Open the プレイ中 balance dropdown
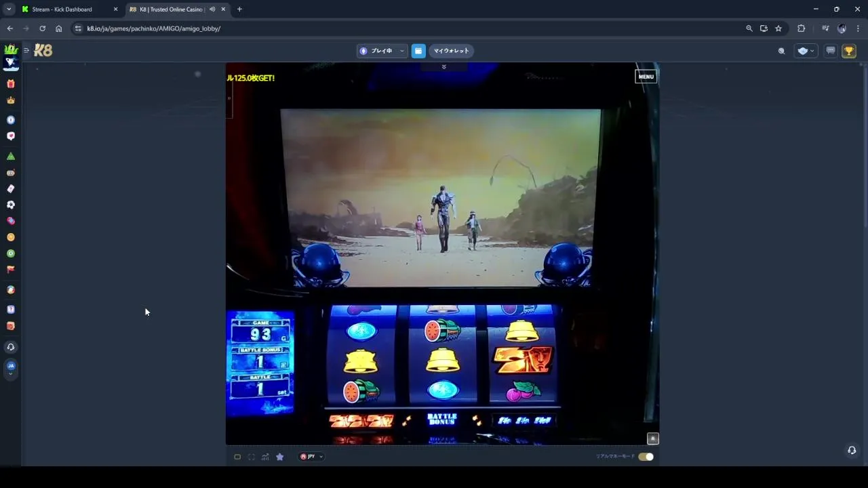 pyautogui.click(x=381, y=51)
